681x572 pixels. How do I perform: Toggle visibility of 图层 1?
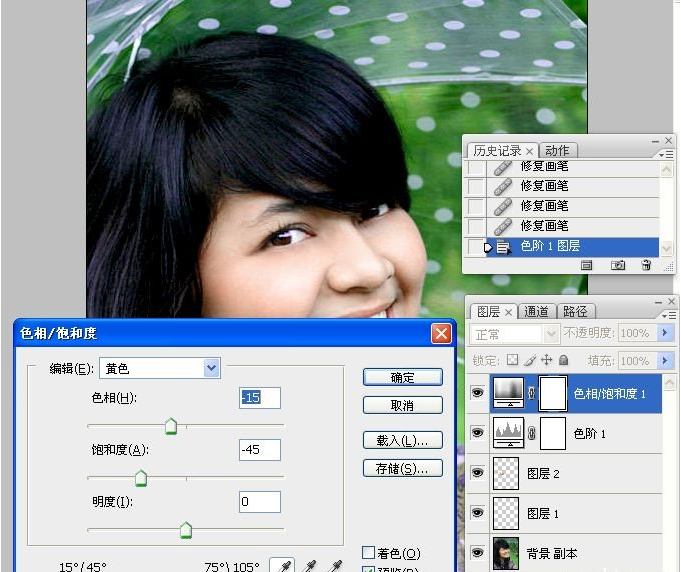(x=477, y=513)
